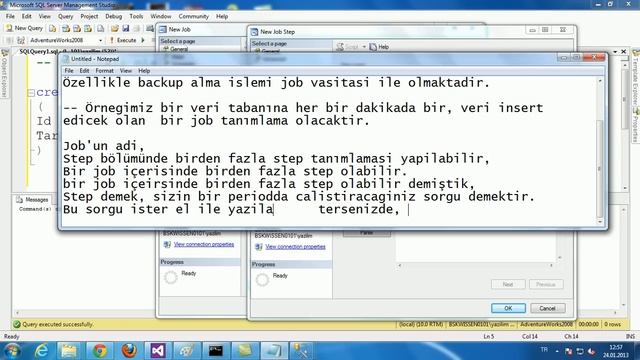Viewport: 640px width, 360px height.
Task: Switch to the SQL Server Management Studio taskbar icon
Action: pyautogui.click(x=302, y=351)
